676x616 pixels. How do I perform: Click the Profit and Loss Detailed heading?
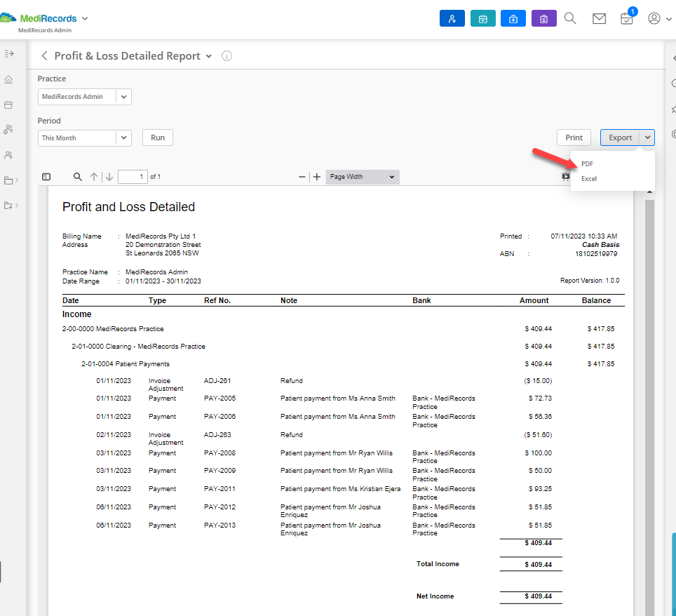pos(128,207)
